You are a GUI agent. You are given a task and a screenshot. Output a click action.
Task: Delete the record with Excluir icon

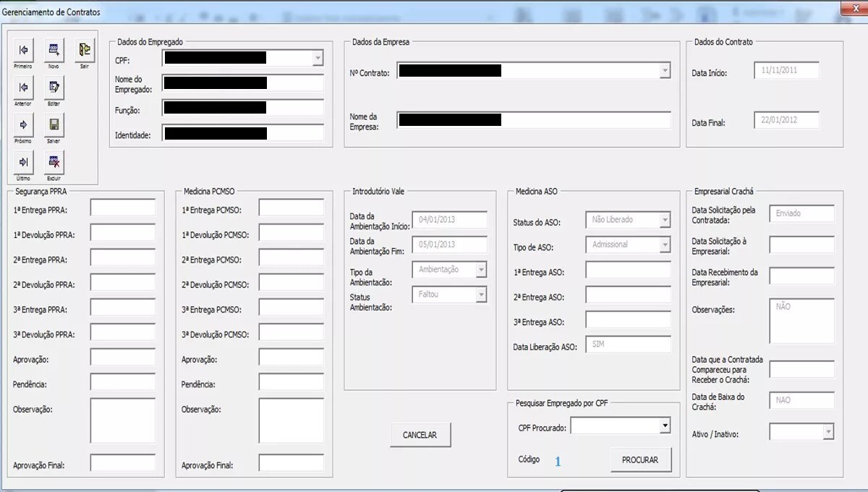click(54, 162)
